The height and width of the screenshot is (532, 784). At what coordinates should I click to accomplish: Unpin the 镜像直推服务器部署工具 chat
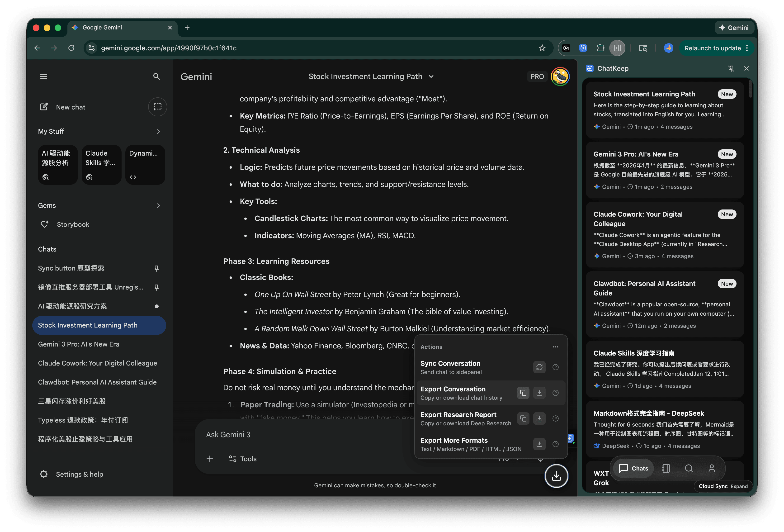(x=156, y=287)
